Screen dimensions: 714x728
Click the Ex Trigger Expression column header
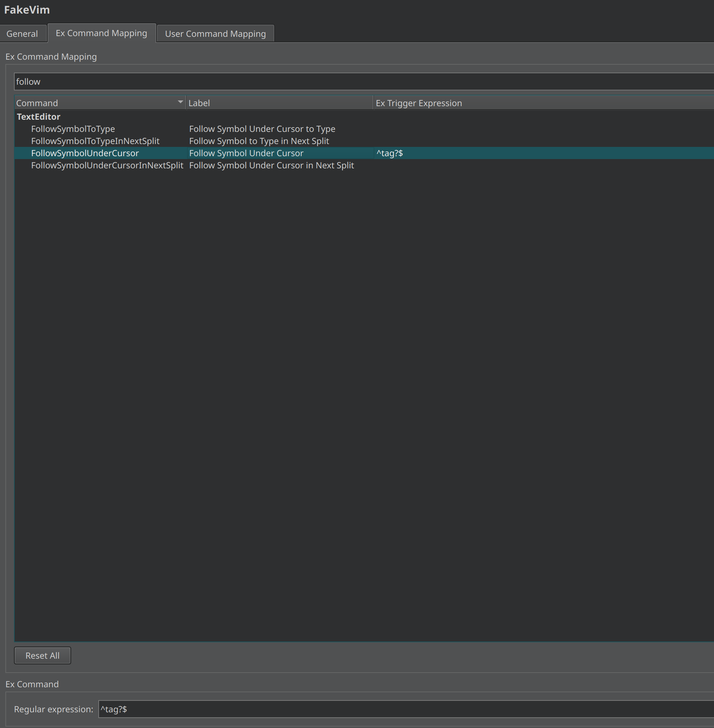[x=419, y=103]
